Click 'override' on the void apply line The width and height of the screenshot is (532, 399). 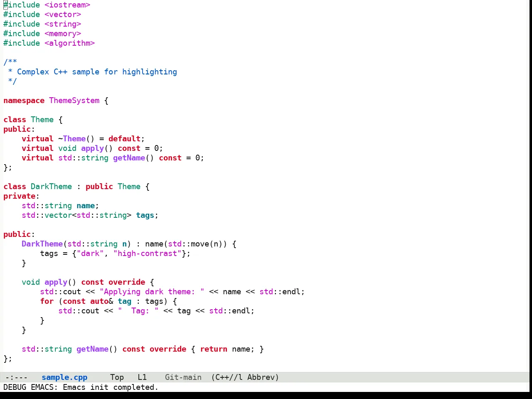(127, 282)
